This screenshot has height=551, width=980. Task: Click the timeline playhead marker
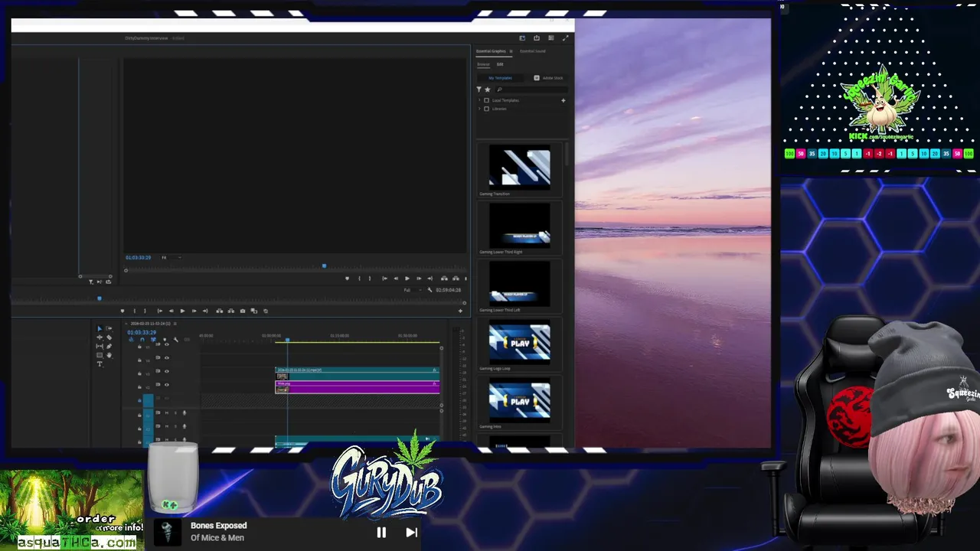[287, 340]
